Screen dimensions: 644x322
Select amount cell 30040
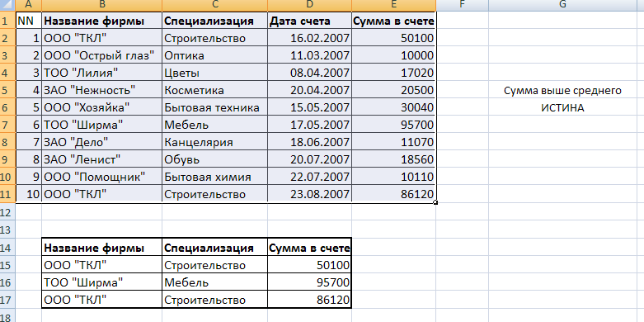coord(394,107)
